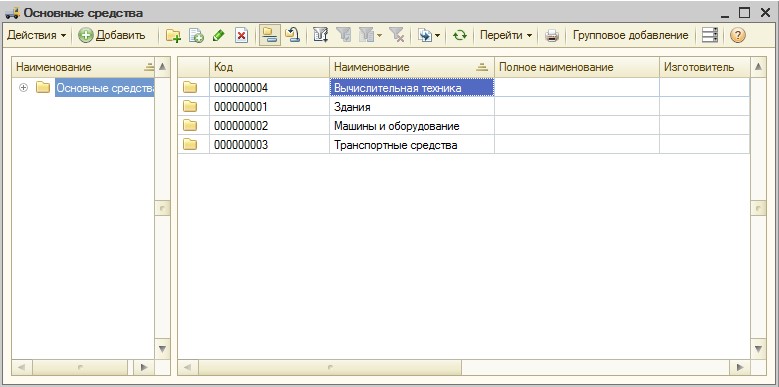Image resolution: width=779 pixels, height=387 pixels.
Task: Toggle the hierarchical view icon
Action: [270, 35]
